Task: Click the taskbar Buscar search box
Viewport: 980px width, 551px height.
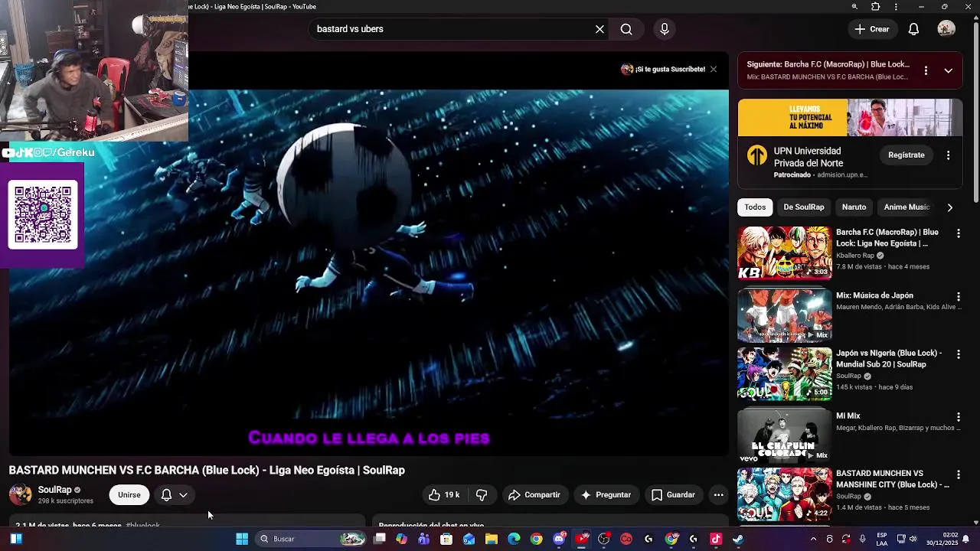Action: coord(310,539)
